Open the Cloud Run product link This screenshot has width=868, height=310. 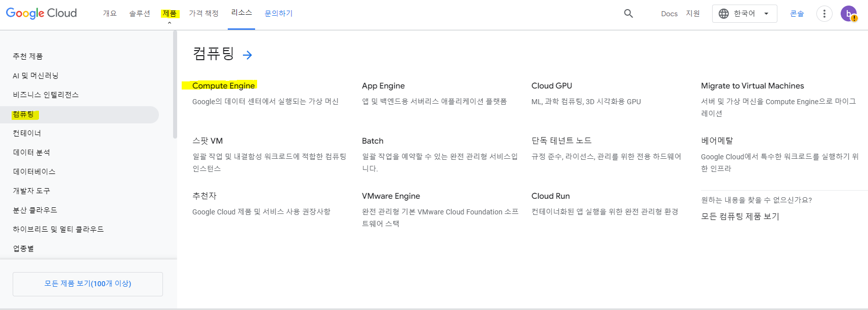[551, 196]
